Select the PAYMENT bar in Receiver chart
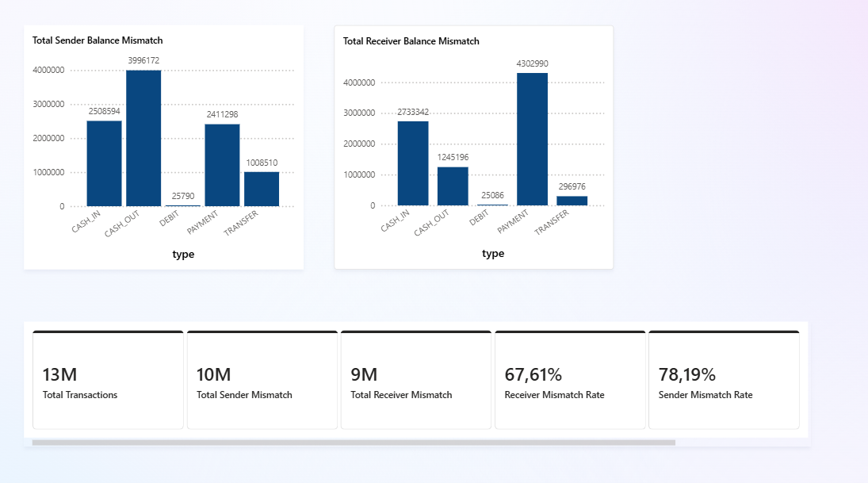 pos(532,139)
